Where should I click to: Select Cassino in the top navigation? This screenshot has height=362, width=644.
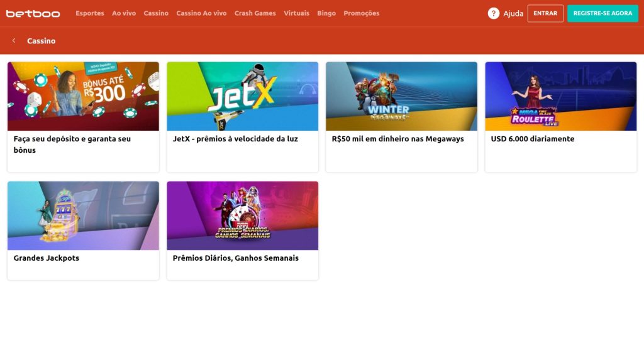(x=156, y=13)
